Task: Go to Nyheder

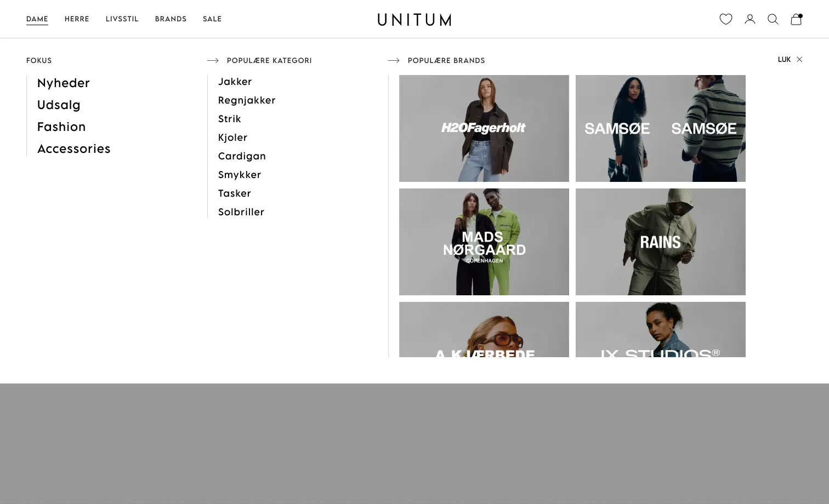Action: pyautogui.click(x=64, y=83)
